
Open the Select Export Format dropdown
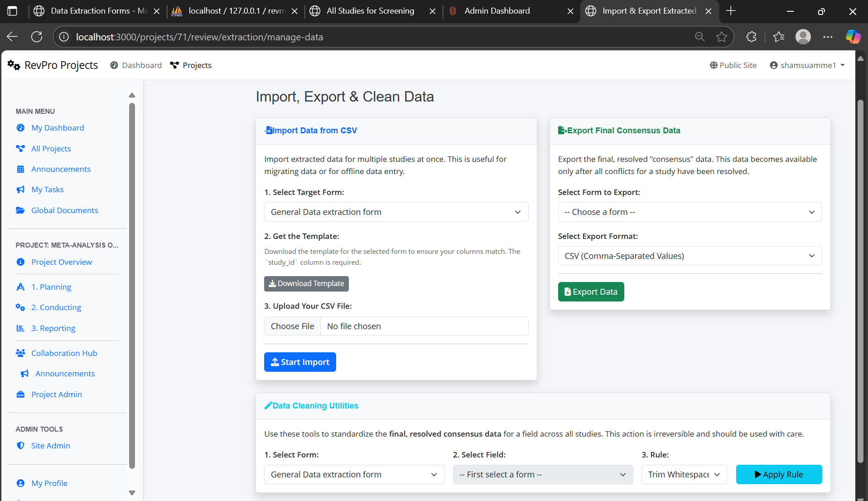point(690,256)
